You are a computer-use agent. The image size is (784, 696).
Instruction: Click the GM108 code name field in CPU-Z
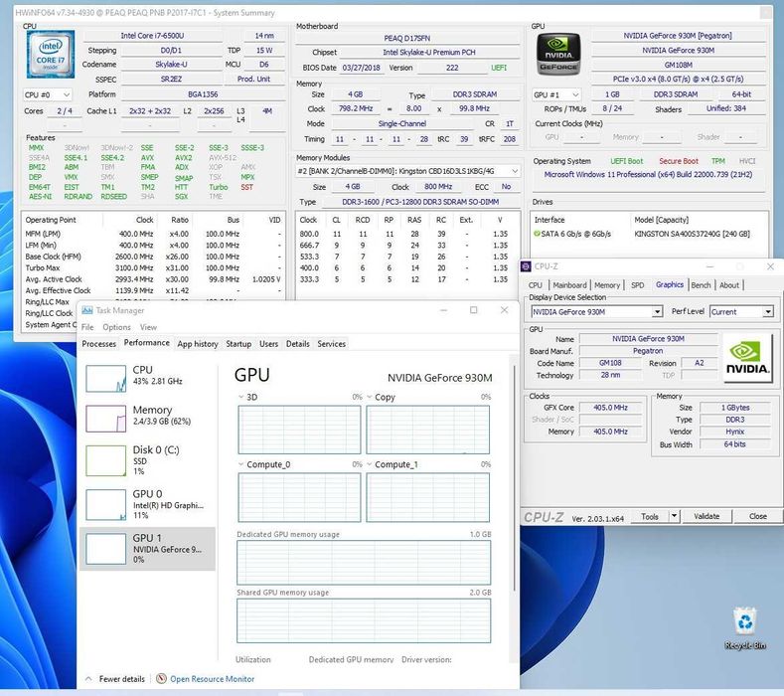pos(610,363)
